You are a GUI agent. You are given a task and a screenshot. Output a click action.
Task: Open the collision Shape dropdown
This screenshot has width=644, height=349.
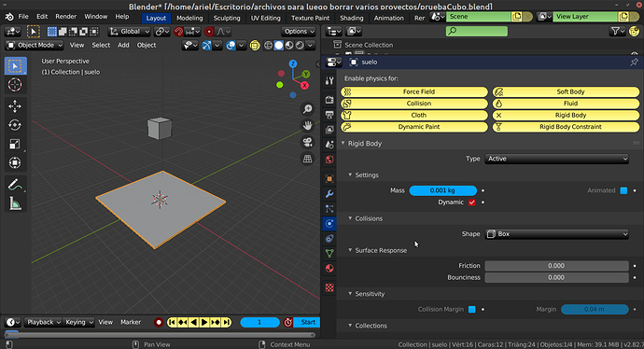556,234
